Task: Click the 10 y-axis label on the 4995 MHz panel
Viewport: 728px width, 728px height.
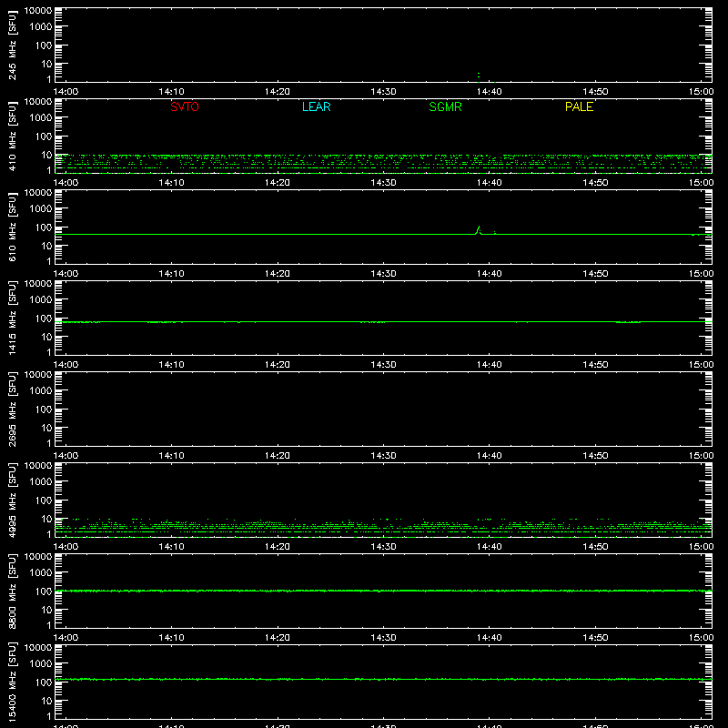Action: (46, 519)
